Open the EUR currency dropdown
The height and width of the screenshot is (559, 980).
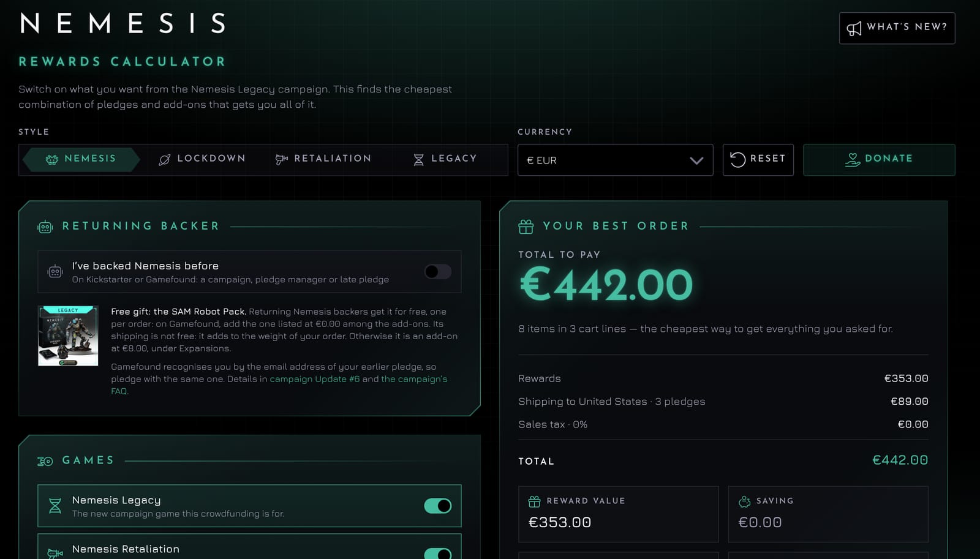coord(615,160)
